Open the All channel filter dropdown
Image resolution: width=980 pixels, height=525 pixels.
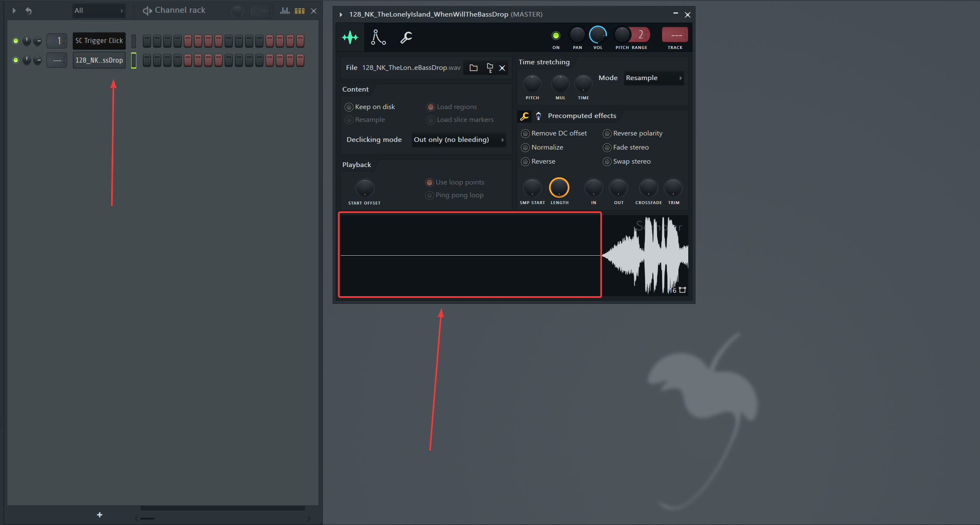(98, 10)
